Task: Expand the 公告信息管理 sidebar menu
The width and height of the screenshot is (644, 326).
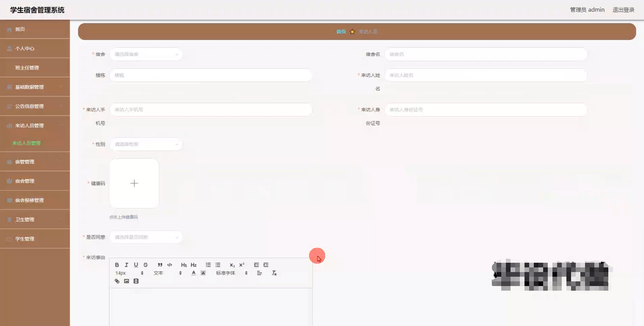Action: (x=35, y=106)
